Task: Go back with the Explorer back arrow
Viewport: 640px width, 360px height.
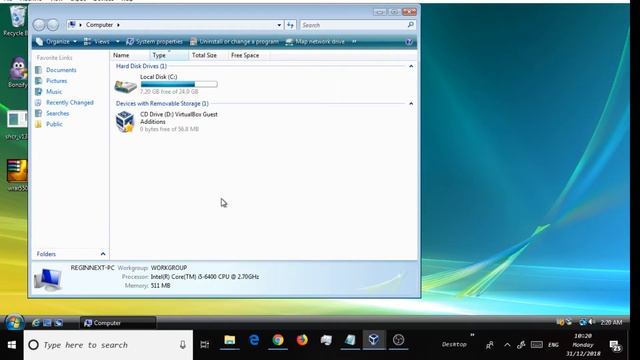Action: click(x=39, y=25)
